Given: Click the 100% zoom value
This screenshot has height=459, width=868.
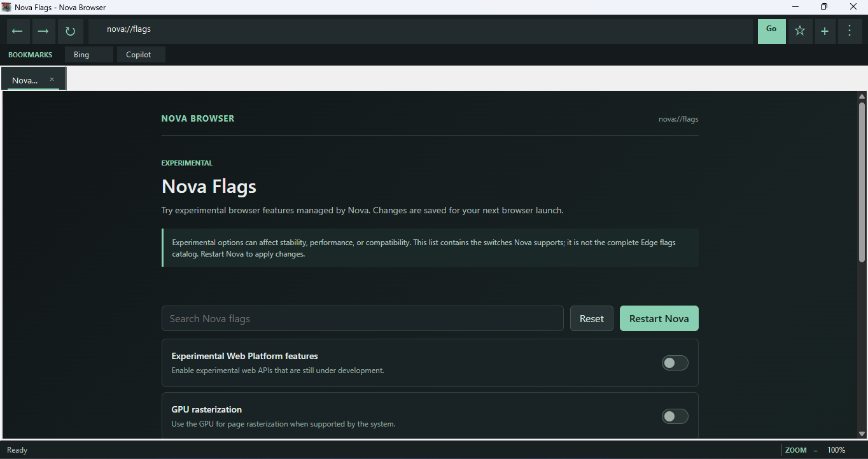Looking at the screenshot, I should 836,450.
